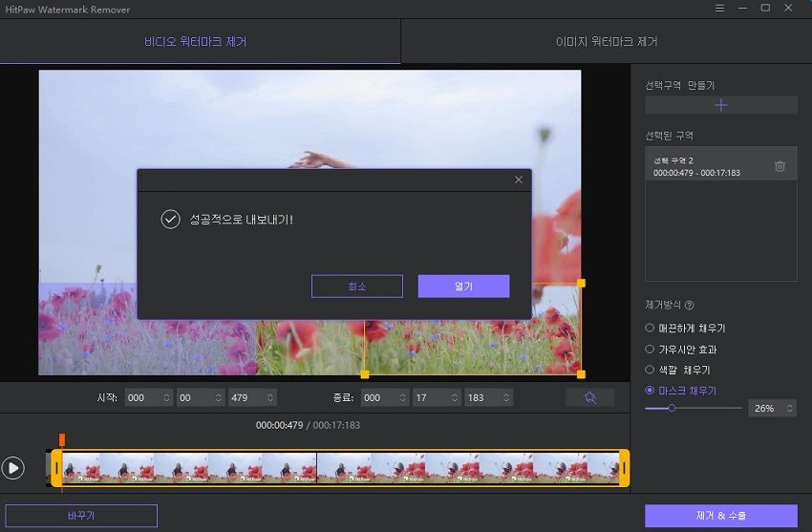Click the bottom-left handle of the selection box
Viewport: 812px width, 532px height.
(x=365, y=374)
